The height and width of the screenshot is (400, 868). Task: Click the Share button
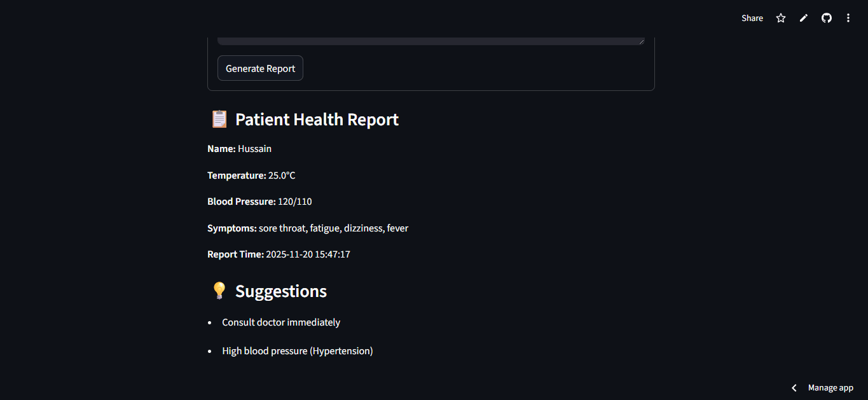click(x=752, y=18)
